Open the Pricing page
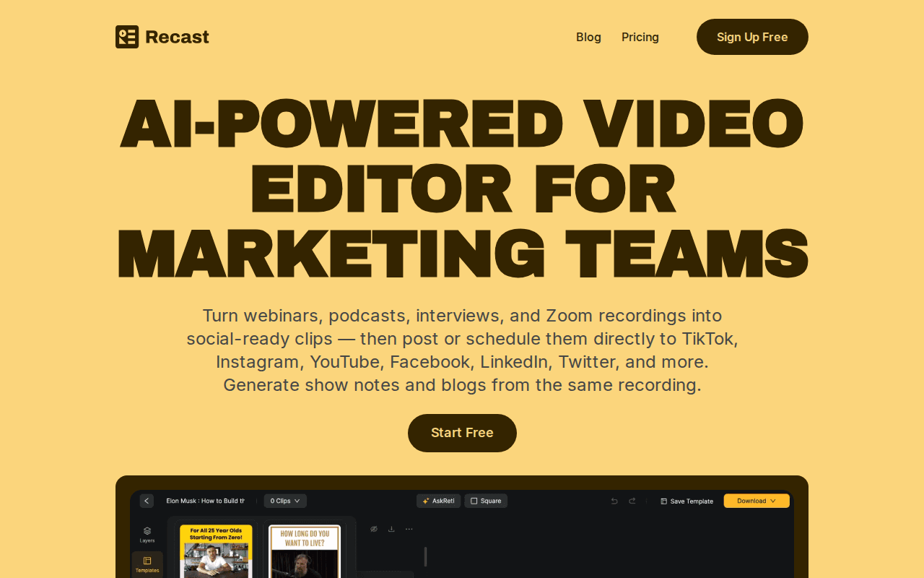 click(640, 37)
